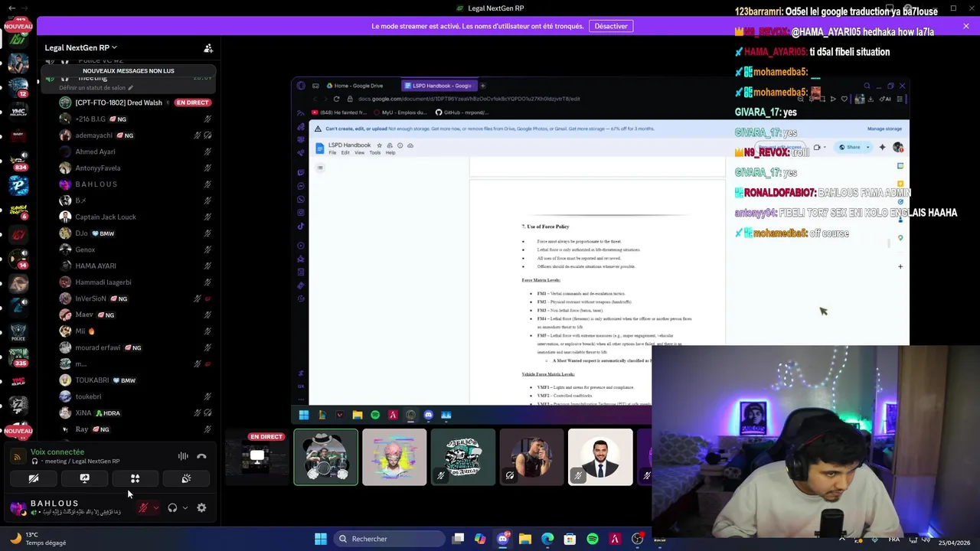Open Legal NextGen RP server menu
The height and width of the screenshot is (551, 980).
click(x=81, y=47)
